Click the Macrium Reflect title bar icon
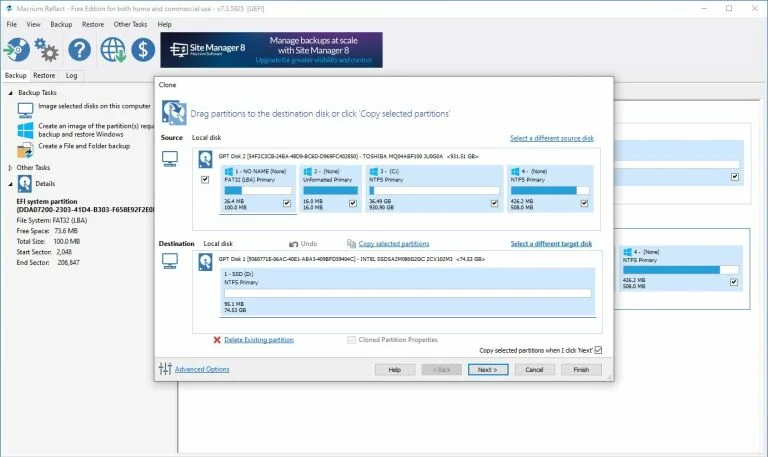 [9, 8]
